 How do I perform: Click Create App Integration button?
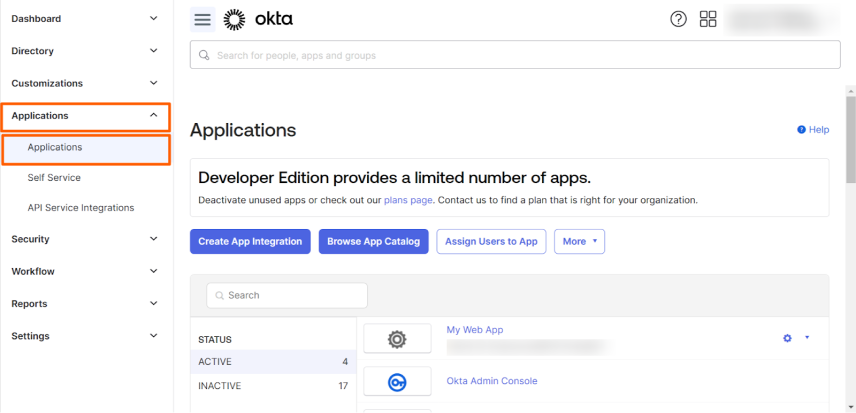click(250, 241)
